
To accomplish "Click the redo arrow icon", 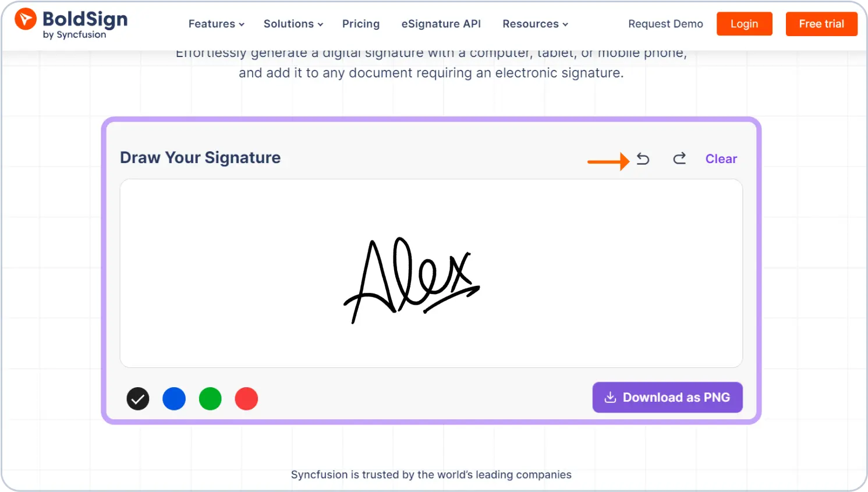I will pos(679,159).
